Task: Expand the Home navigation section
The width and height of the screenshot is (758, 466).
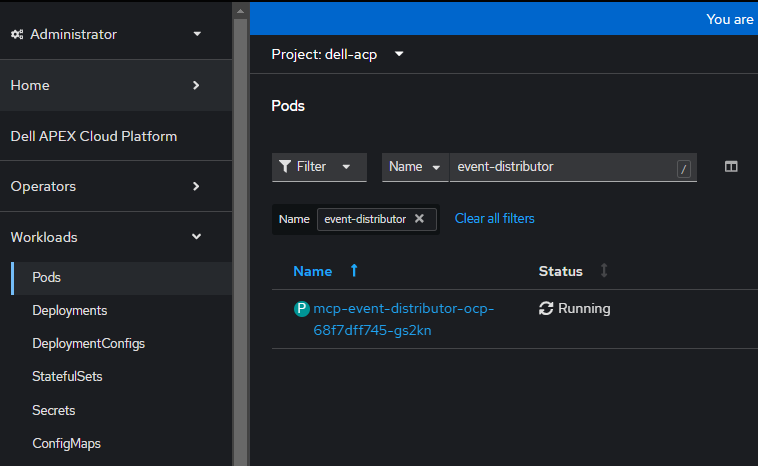Action: pos(116,86)
